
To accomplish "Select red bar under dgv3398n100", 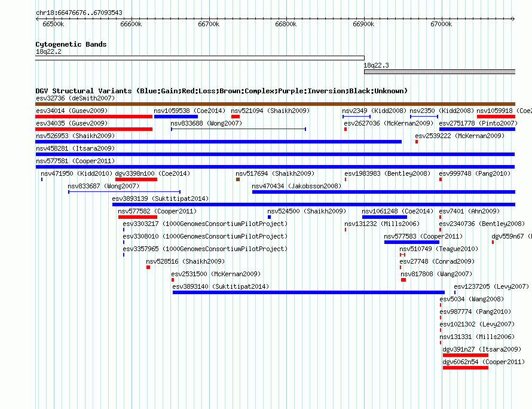I will click(x=136, y=179).
